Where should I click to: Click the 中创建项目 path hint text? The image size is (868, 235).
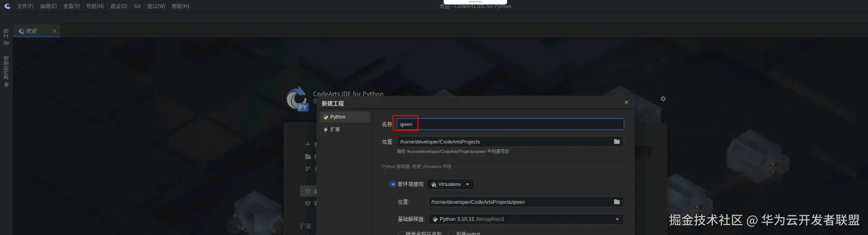coord(453,152)
